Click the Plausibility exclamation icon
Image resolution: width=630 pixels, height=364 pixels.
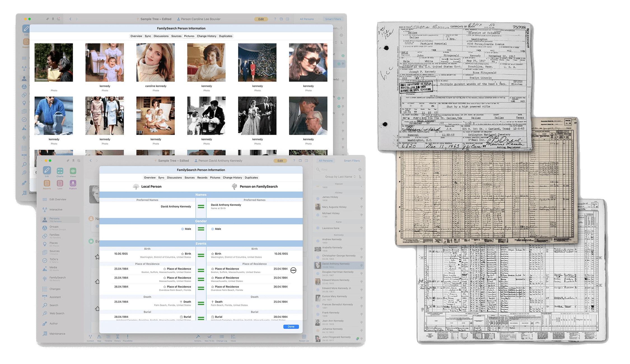tap(127, 337)
